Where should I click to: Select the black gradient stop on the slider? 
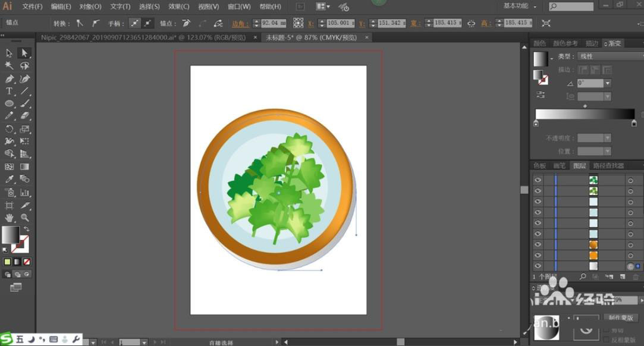coord(634,123)
